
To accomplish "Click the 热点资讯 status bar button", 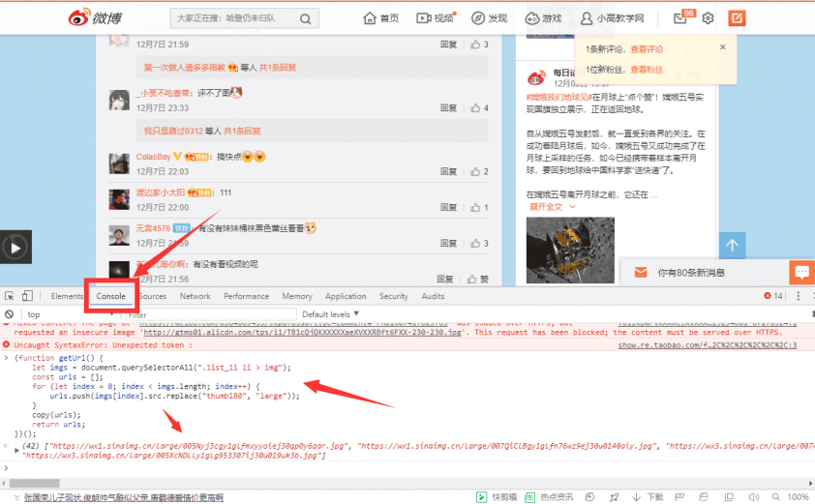I will tap(549, 497).
